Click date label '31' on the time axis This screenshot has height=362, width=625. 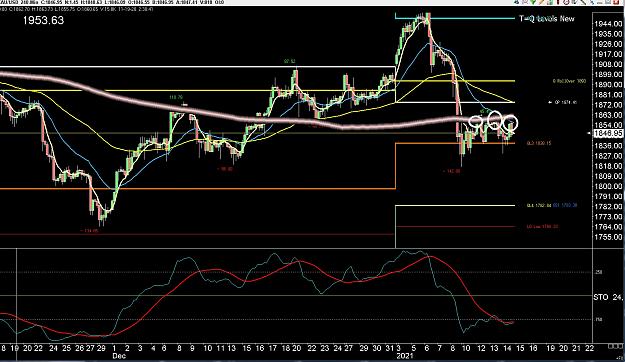pos(389,348)
